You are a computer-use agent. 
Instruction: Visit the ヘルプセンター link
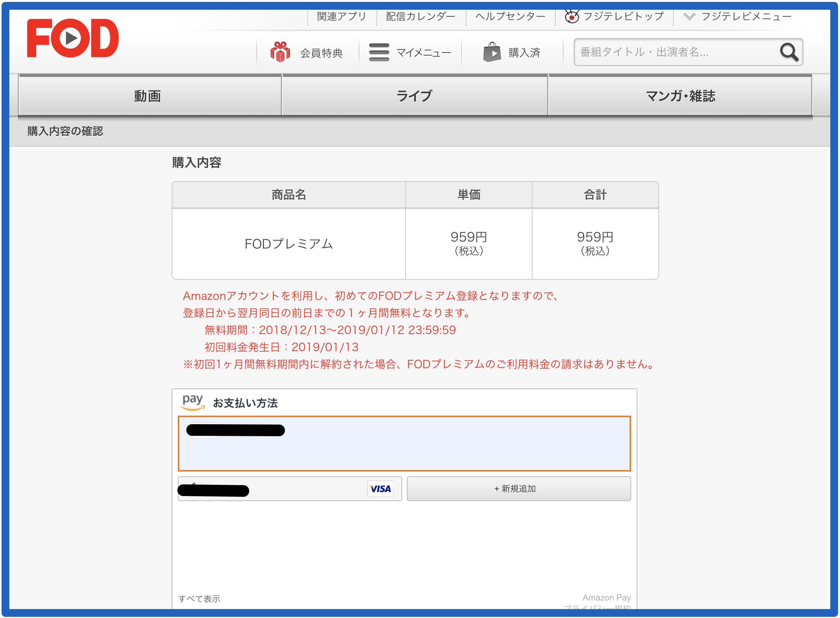click(x=510, y=17)
